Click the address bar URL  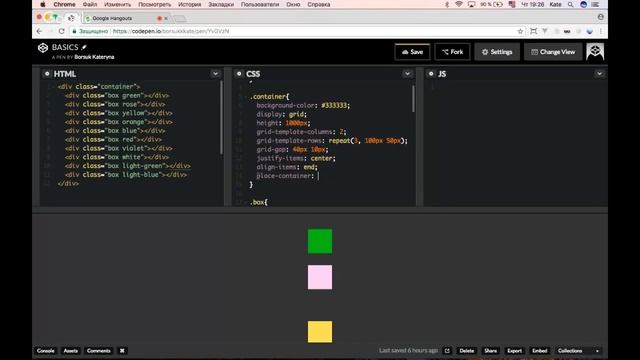[x=171, y=31]
